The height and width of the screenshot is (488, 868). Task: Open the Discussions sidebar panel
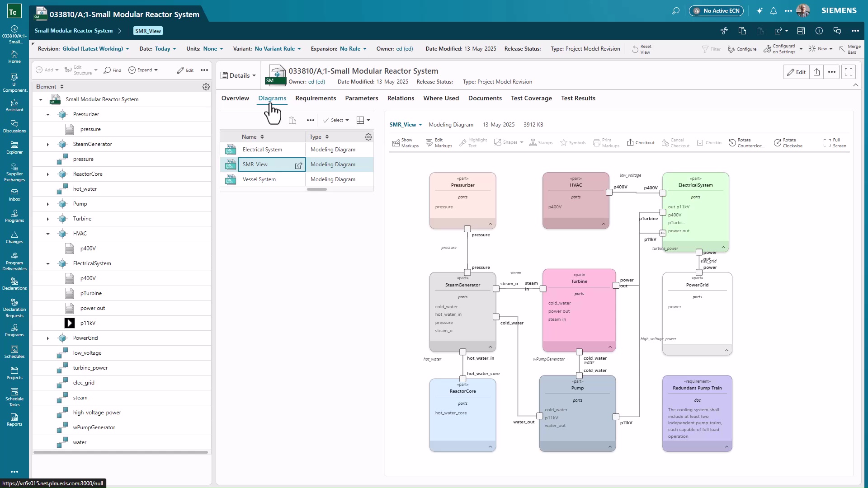[14, 127]
